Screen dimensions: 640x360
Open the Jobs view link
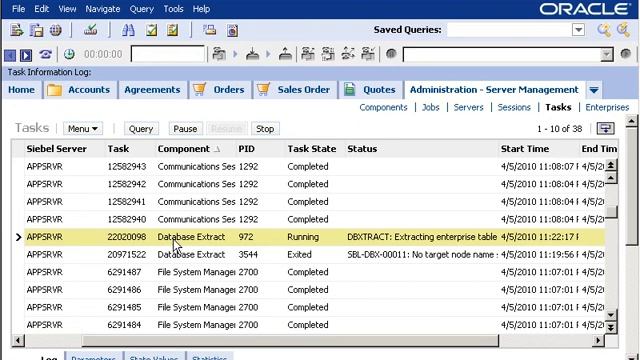click(x=431, y=107)
